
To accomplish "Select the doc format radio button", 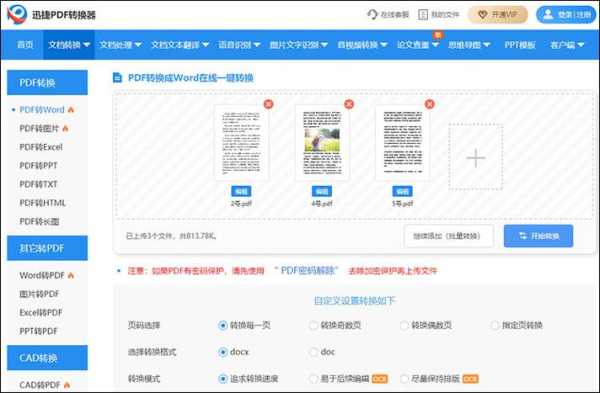I will click(313, 352).
